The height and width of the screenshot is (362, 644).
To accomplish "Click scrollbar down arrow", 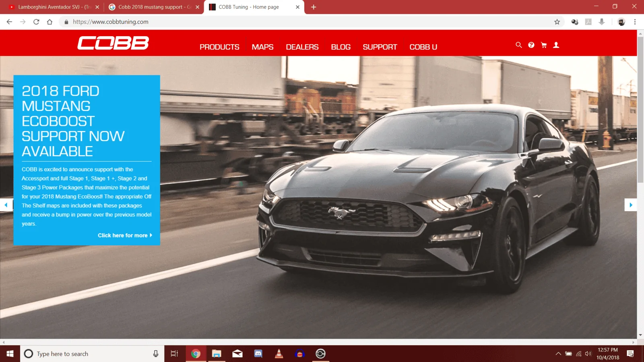I will coord(640,335).
